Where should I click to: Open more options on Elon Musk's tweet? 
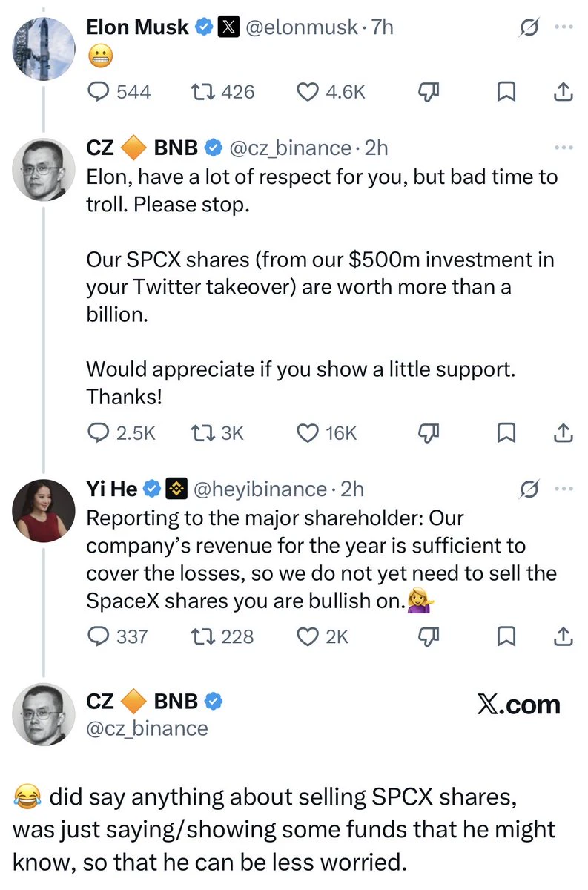tap(564, 28)
